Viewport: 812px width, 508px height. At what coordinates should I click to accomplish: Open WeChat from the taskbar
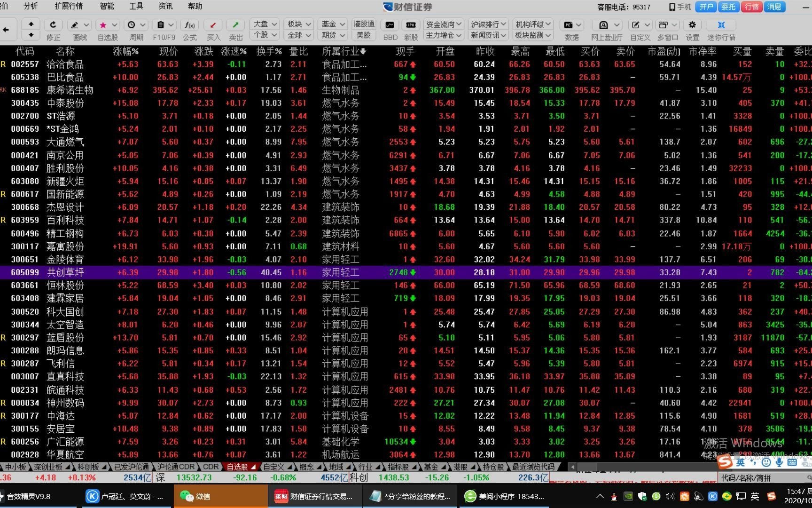point(220,496)
